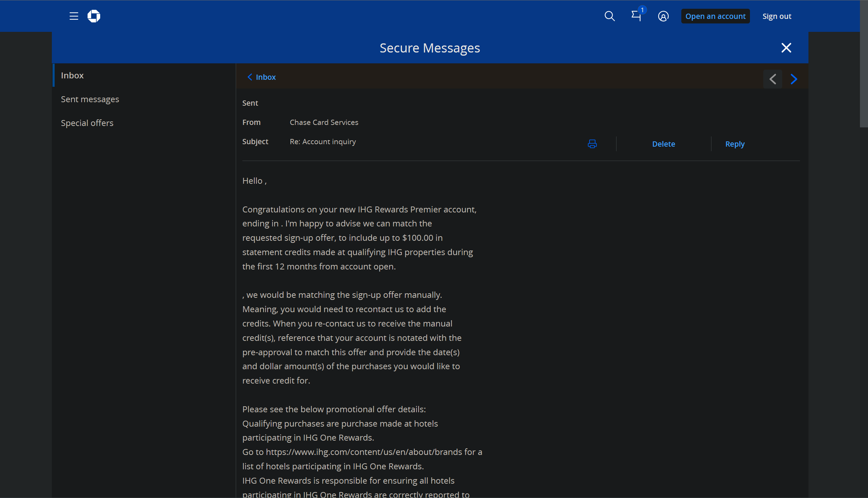Sign out of the account
The width and height of the screenshot is (868, 498).
coord(777,16)
